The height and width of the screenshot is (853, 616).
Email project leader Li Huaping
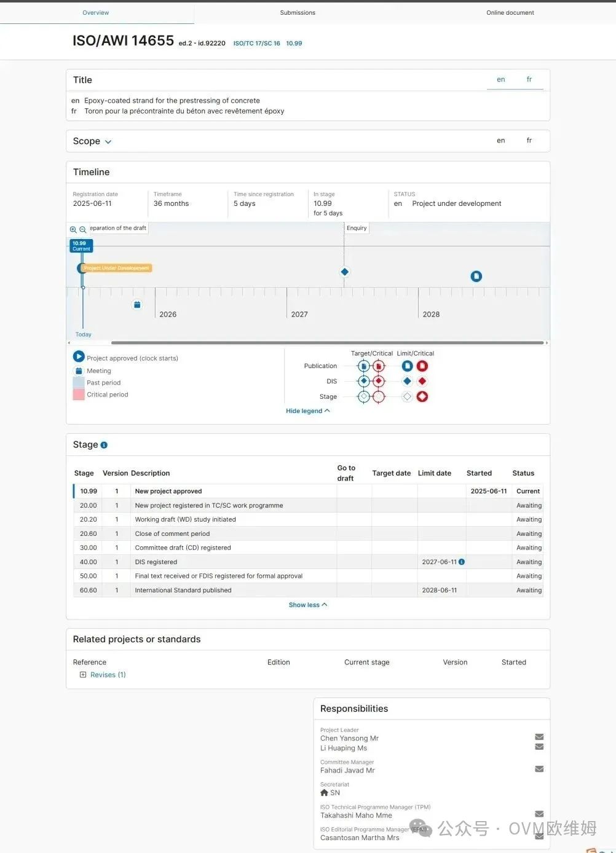pyautogui.click(x=539, y=747)
